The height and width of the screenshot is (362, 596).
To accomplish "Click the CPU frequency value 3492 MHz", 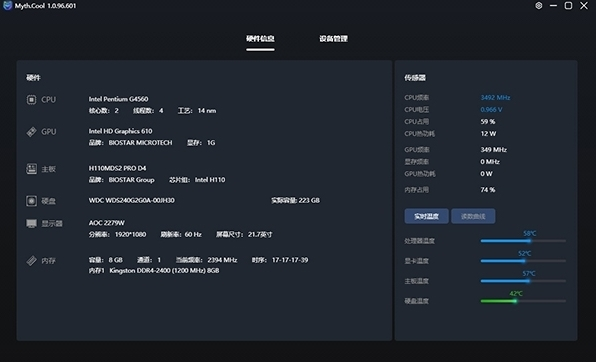I will (495, 98).
